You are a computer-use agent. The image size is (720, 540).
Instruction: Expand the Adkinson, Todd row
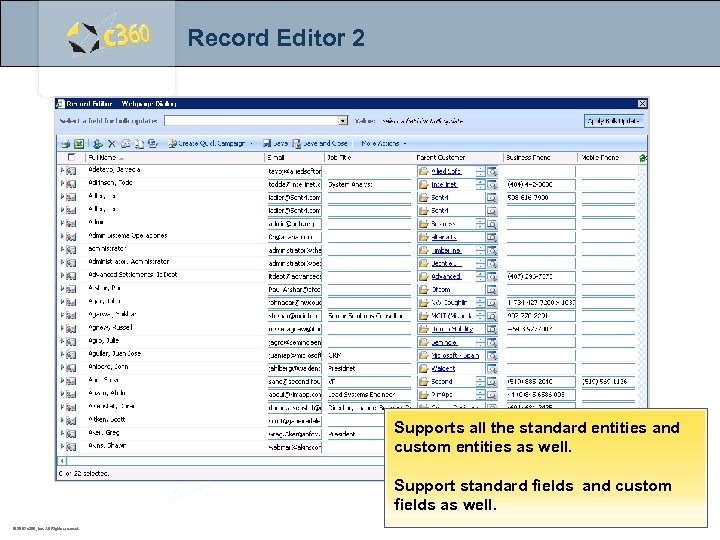pos(62,184)
